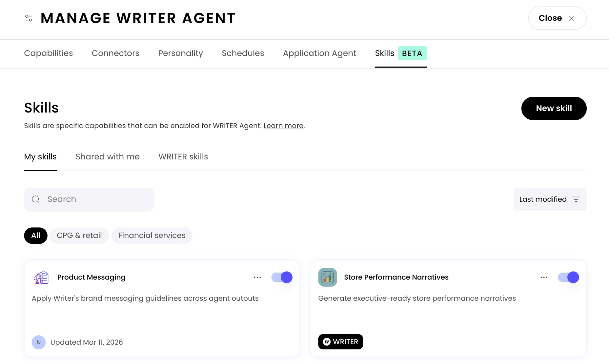The image size is (609, 364).
Task: Disable the Product Messaging skill toggle
Action: point(282,277)
